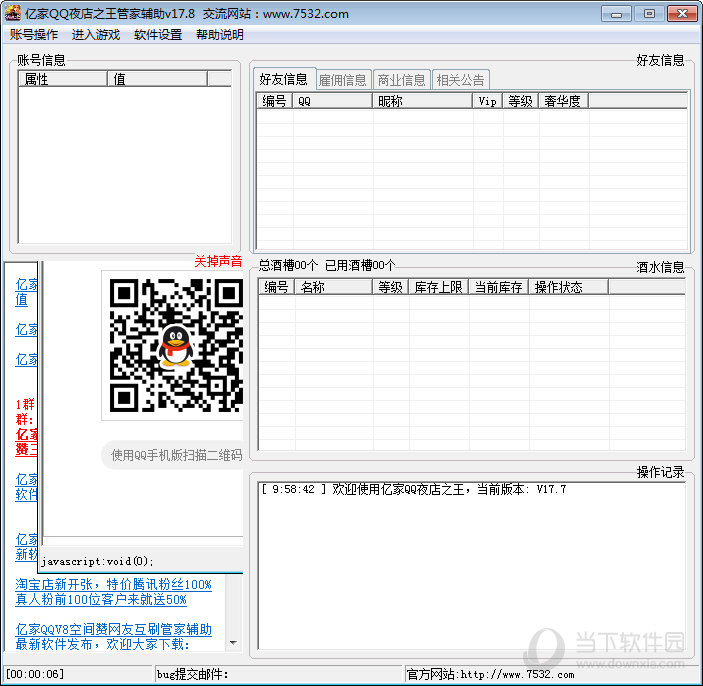Viewport: 703px width, 686px height.
Task: Sort friends list by 奢华度 column
Action: coord(564,101)
